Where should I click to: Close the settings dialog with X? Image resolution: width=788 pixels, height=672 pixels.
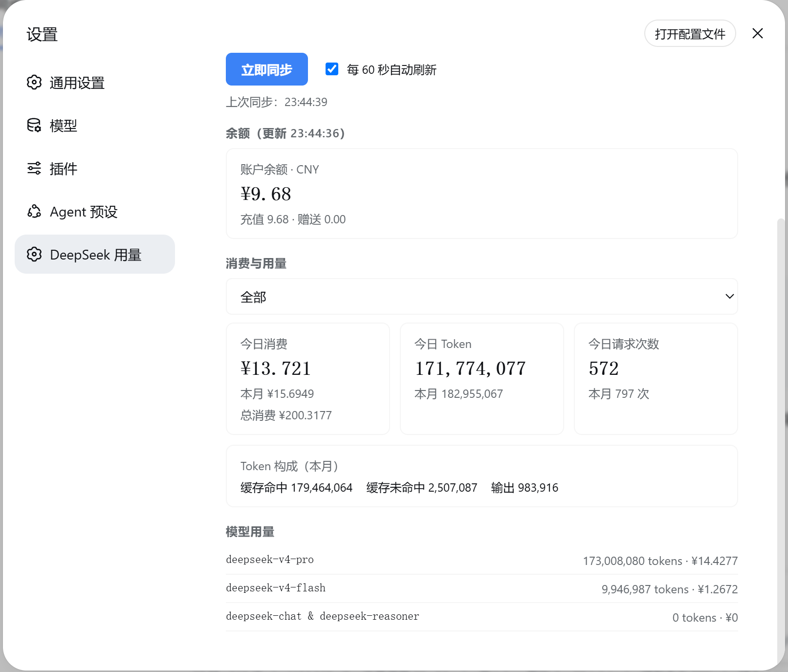click(x=758, y=33)
